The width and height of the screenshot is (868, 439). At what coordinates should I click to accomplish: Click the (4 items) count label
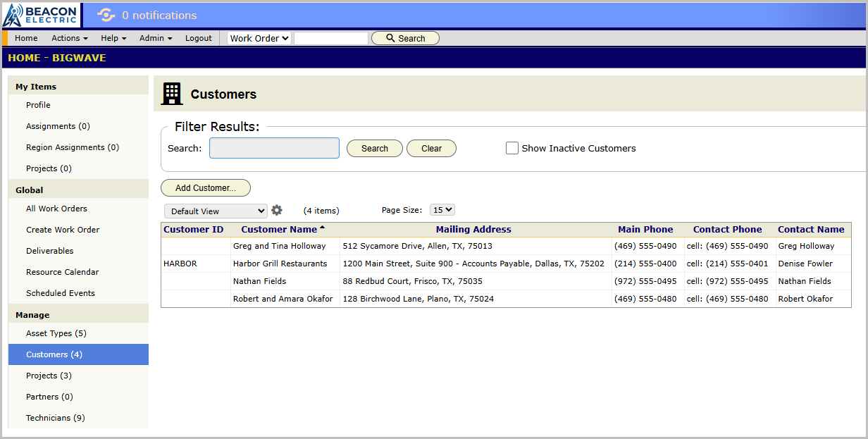321,211
